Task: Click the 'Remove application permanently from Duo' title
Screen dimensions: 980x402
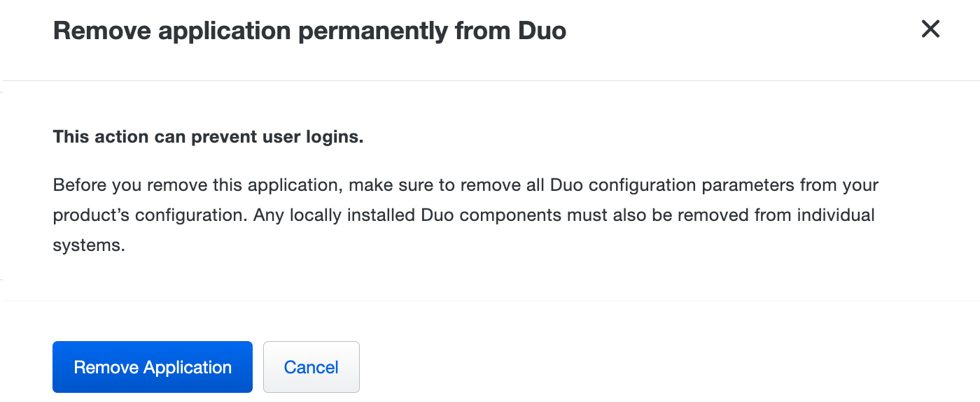Action: [x=309, y=31]
